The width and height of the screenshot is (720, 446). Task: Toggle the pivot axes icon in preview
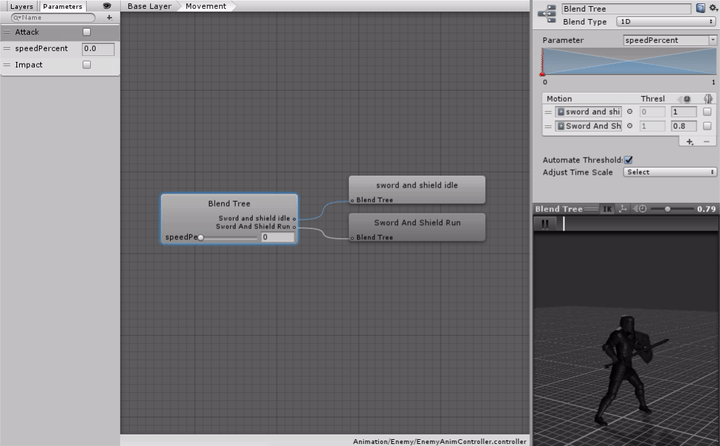pyautogui.click(x=623, y=208)
